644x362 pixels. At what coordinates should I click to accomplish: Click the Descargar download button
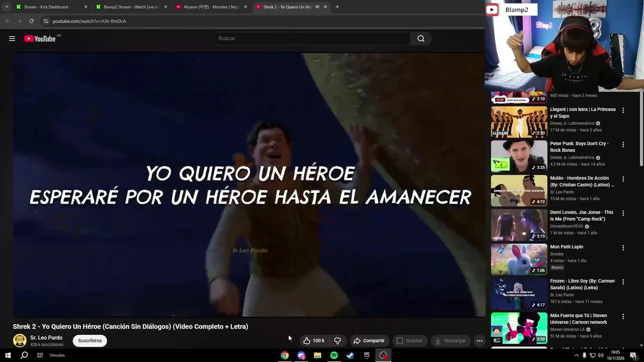[x=450, y=340]
